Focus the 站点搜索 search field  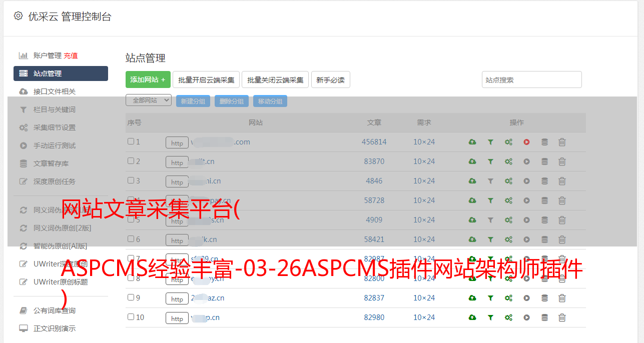click(x=532, y=79)
